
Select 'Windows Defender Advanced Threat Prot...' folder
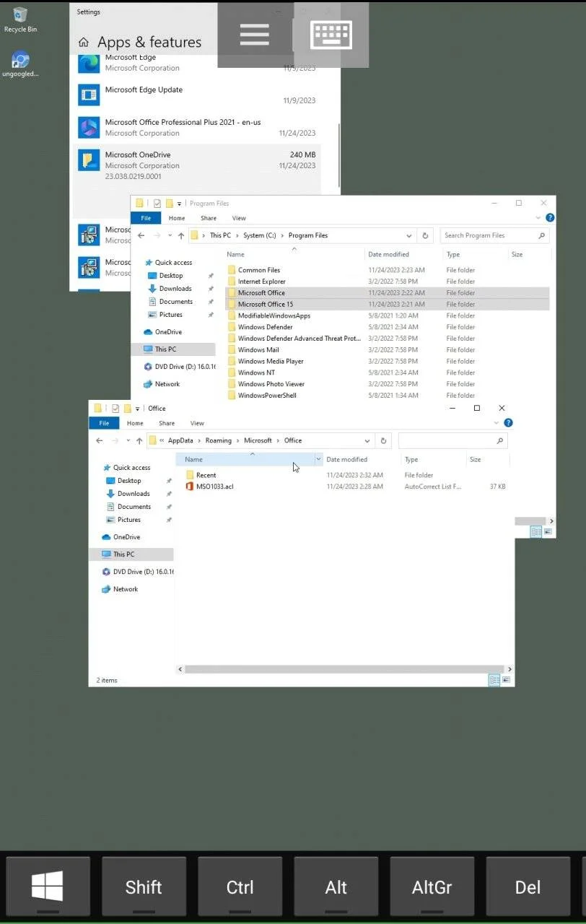click(299, 339)
